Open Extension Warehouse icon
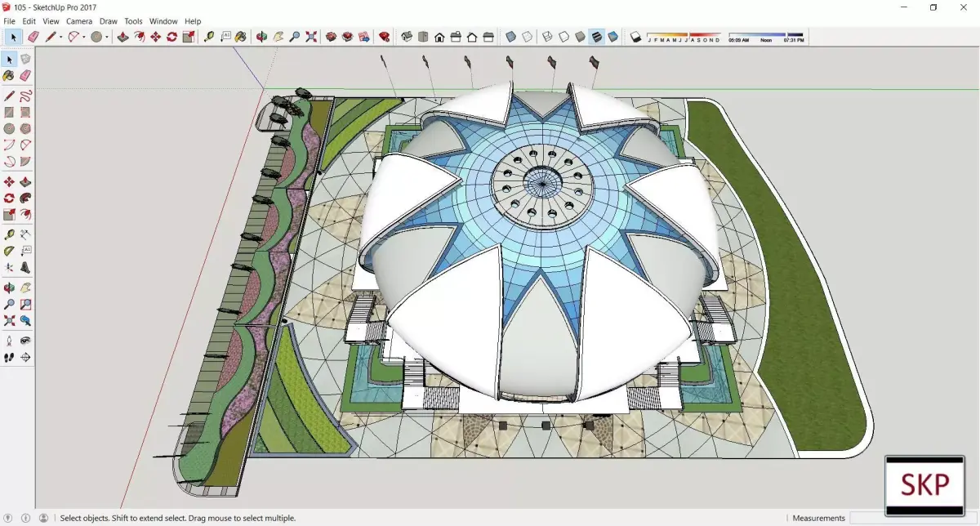Image resolution: width=980 pixels, height=526 pixels. tap(347, 37)
